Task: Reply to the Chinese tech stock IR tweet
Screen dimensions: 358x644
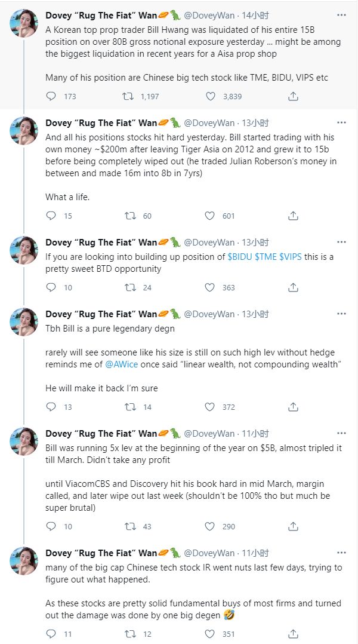Action: point(51,634)
